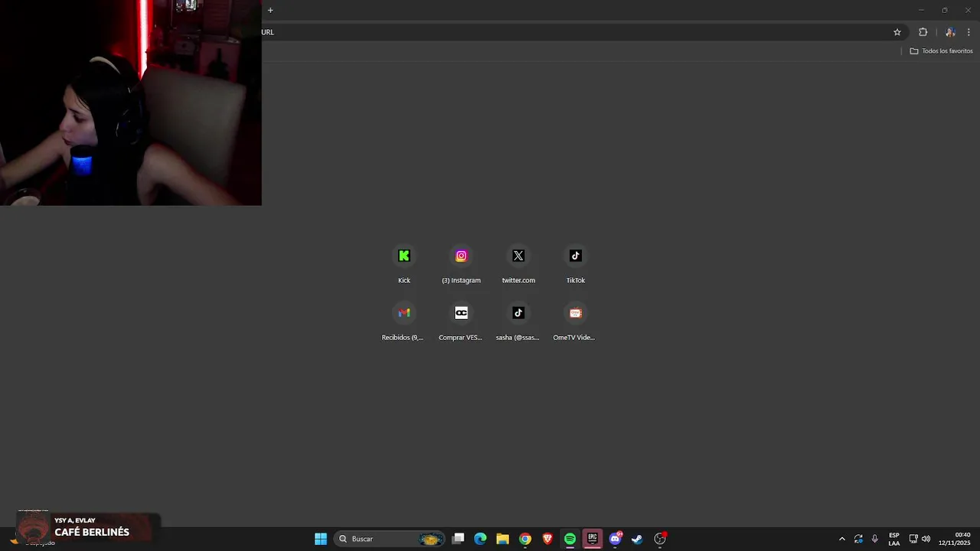Image resolution: width=980 pixels, height=551 pixels.
Task: Open the Comprar VES shortcut
Action: (461, 321)
